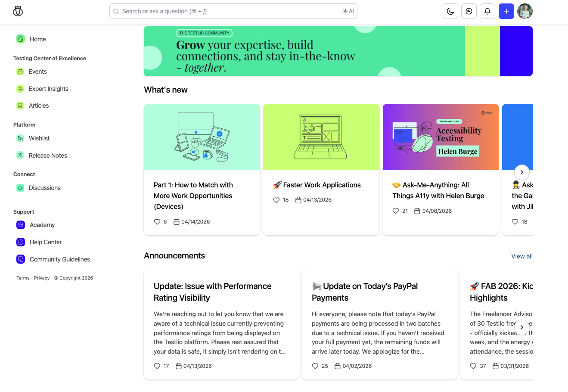This screenshot has width=568, height=392.
Task: Click the Terms footer link
Action: point(23,278)
